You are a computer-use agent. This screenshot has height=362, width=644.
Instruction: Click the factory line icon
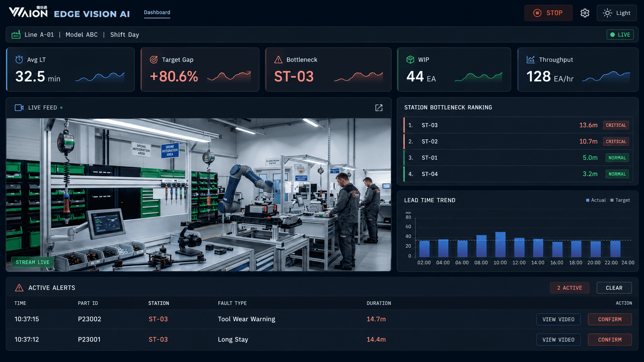[16, 35]
